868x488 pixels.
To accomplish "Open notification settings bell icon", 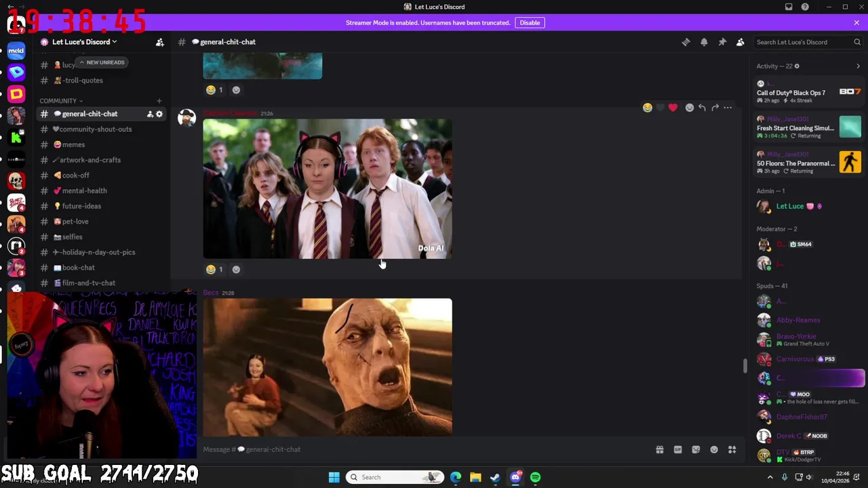I will pyautogui.click(x=704, y=42).
